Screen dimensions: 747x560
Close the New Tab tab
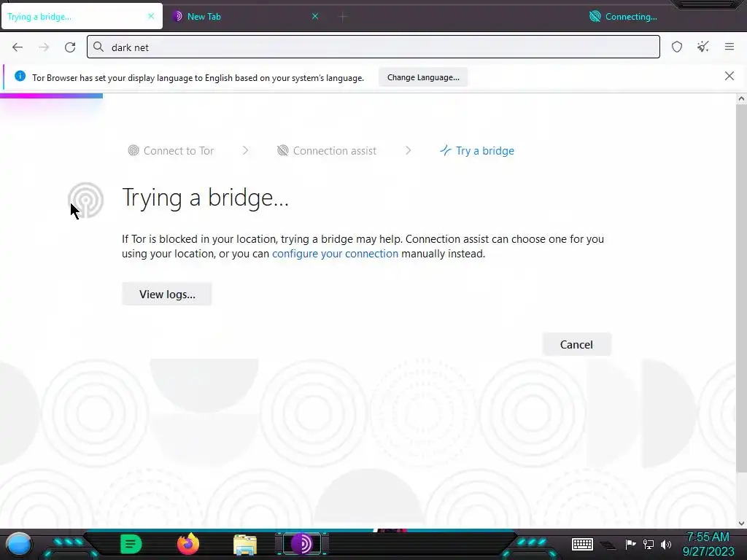(x=315, y=16)
